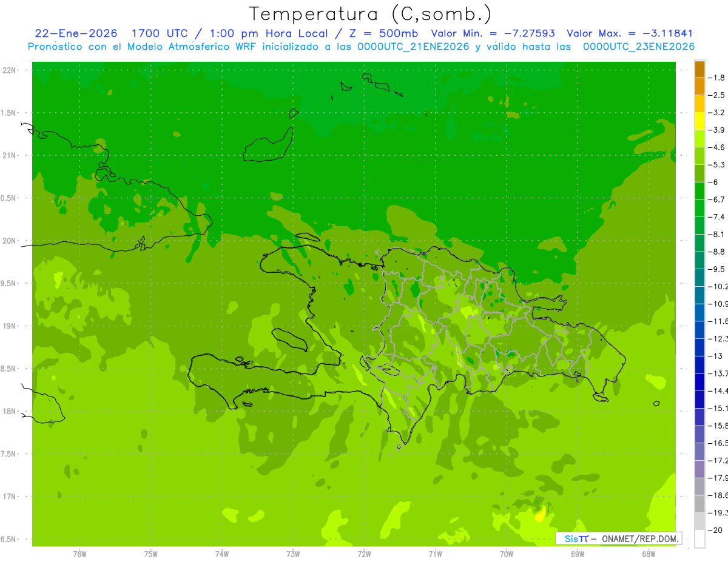
Task: Click the '17N' latitude axis label
Action: pyautogui.click(x=10, y=497)
